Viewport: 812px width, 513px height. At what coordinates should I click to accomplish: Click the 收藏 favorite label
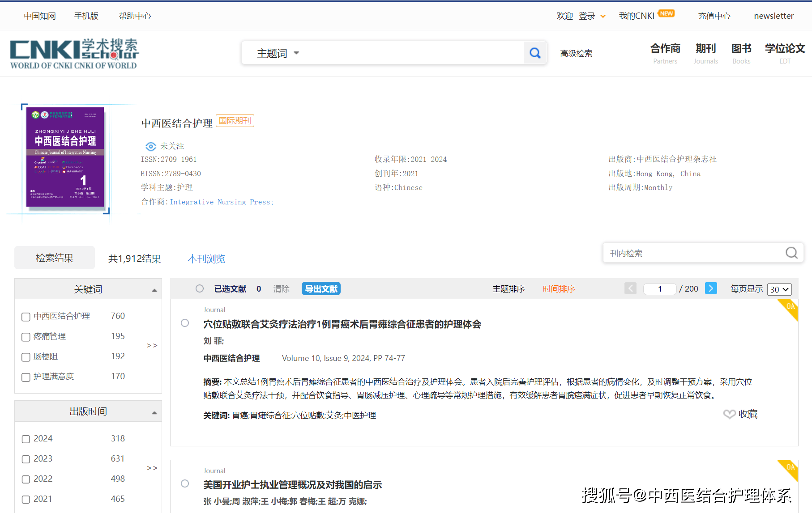point(748,414)
